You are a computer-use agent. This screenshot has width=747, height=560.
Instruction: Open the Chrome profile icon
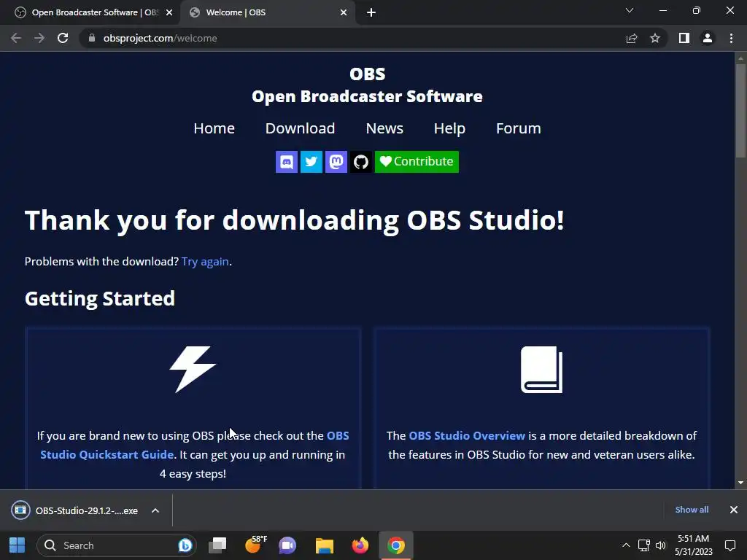click(708, 38)
